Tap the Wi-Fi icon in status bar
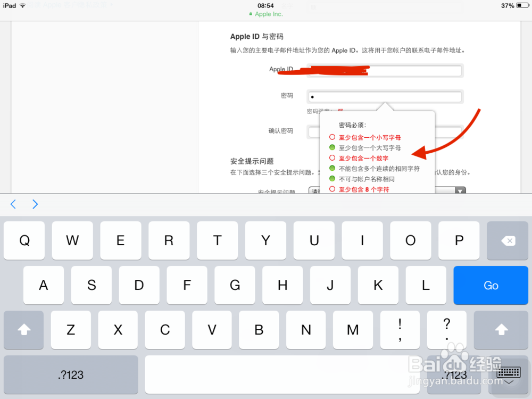 (23, 5)
